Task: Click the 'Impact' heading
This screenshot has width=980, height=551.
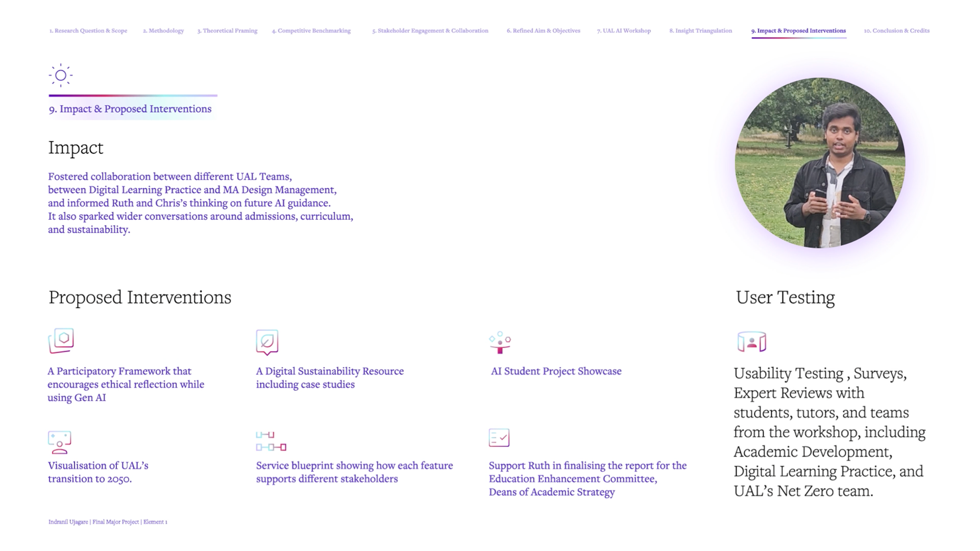Action: (76, 147)
